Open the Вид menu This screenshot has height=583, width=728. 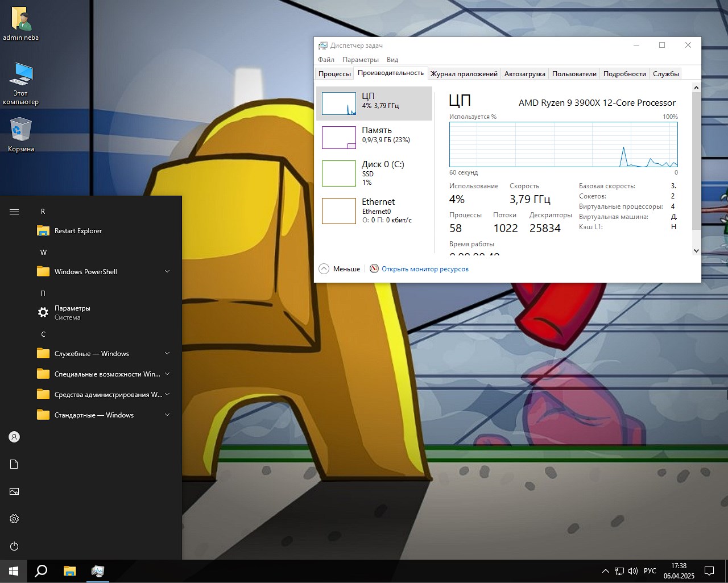(392, 60)
